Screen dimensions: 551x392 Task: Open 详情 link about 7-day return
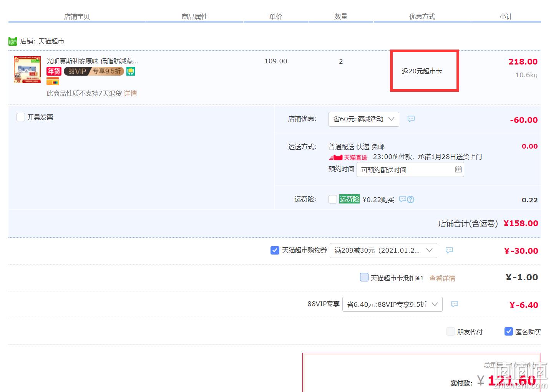point(130,93)
